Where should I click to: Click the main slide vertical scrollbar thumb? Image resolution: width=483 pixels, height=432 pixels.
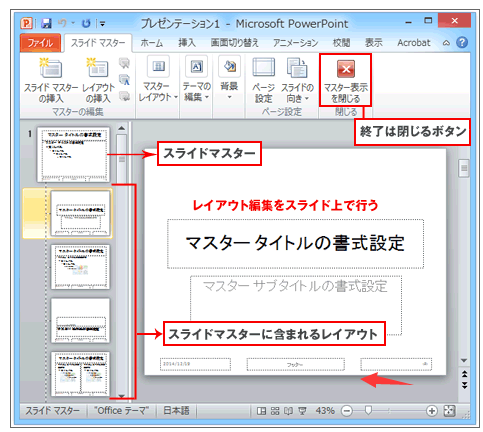[x=464, y=169]
